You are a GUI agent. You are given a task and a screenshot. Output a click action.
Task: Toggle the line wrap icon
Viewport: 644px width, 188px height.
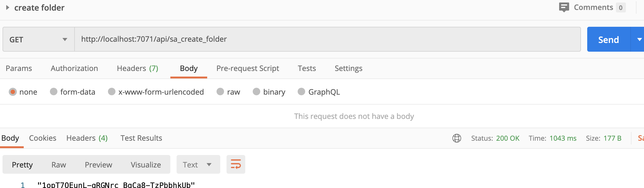click(236, 164)
